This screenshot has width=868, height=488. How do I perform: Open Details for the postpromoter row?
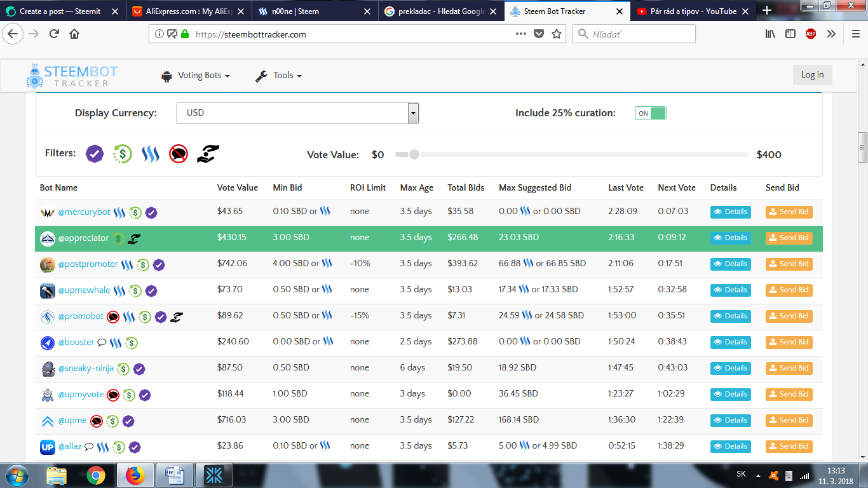pyautogui.click(x=731, y=264)
